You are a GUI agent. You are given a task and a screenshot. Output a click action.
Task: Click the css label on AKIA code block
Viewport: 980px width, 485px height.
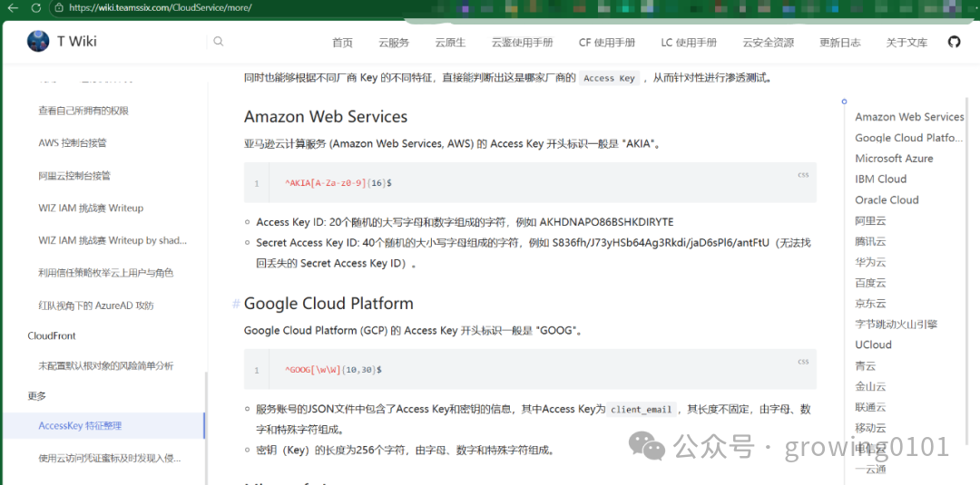803,175
